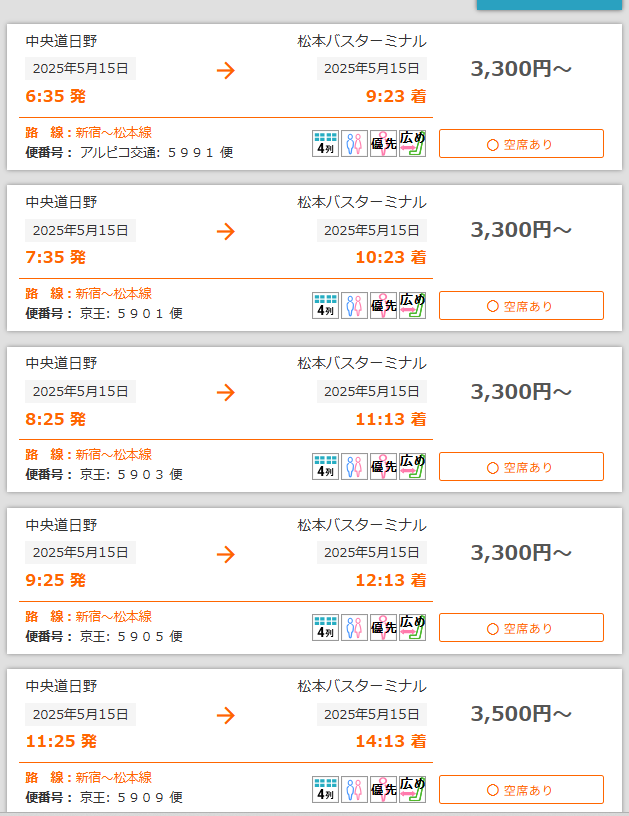Choose 空席あり for the 8:25 bus

pyautogui.click(x=521, y=467)
